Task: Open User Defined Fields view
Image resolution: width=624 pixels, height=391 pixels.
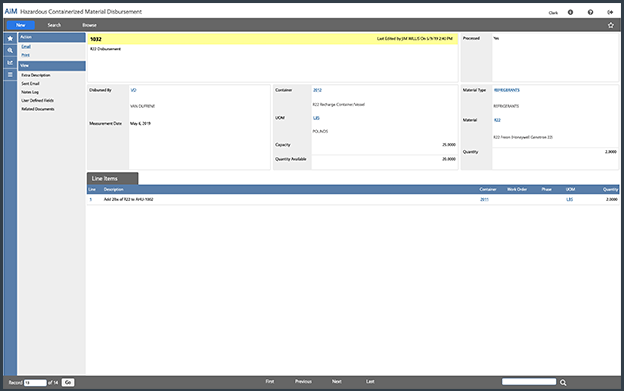Action: pos(37,100)
